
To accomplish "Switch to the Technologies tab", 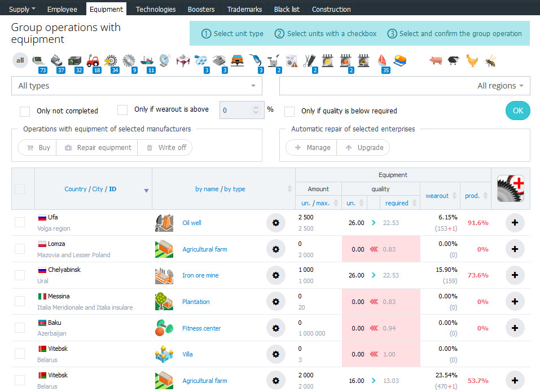I will (x=156, y=9).
